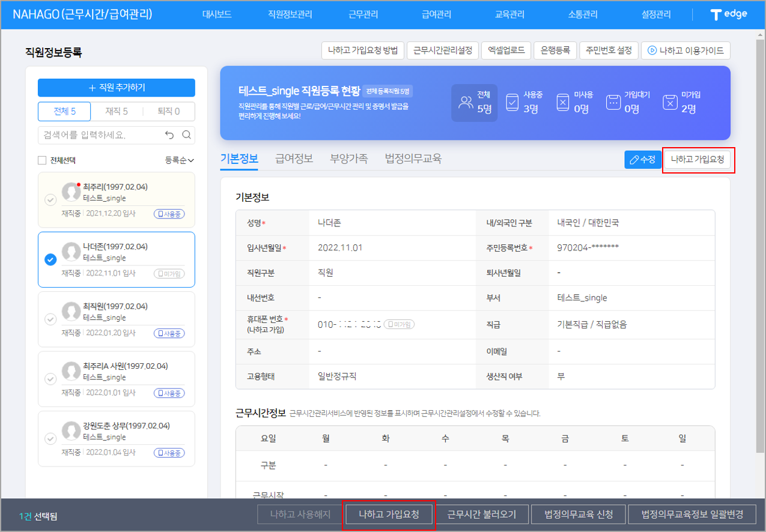Filter list by 퇴직 0
Screen dimensions: 766x532
click(x=169, y=112)
